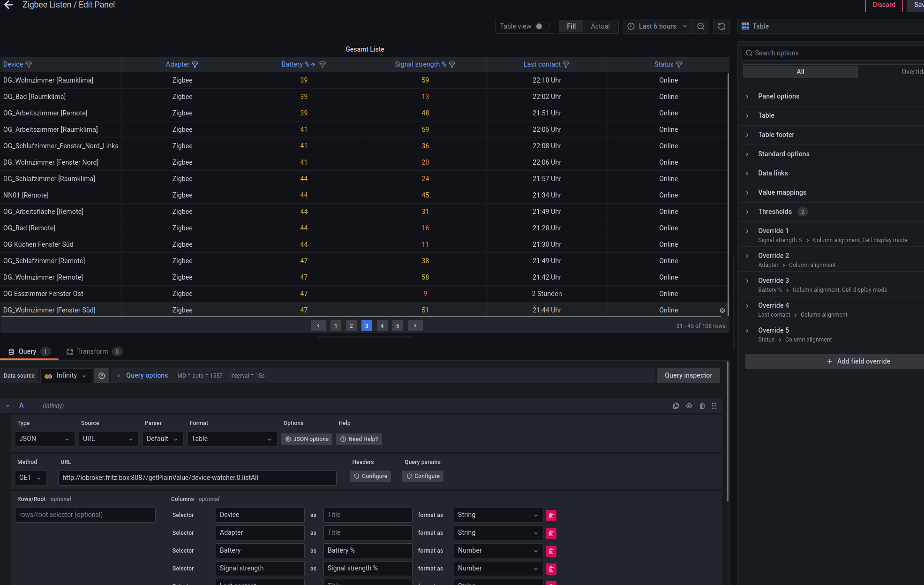Configure the Headers
Image resolution: width=924 pixels, height=585 pixels.
[370, 476]
